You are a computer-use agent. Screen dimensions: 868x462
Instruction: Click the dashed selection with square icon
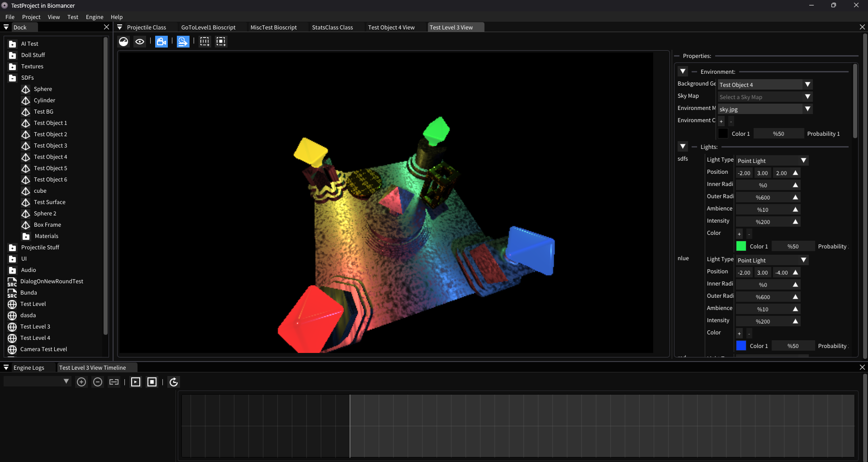[221, 42]
